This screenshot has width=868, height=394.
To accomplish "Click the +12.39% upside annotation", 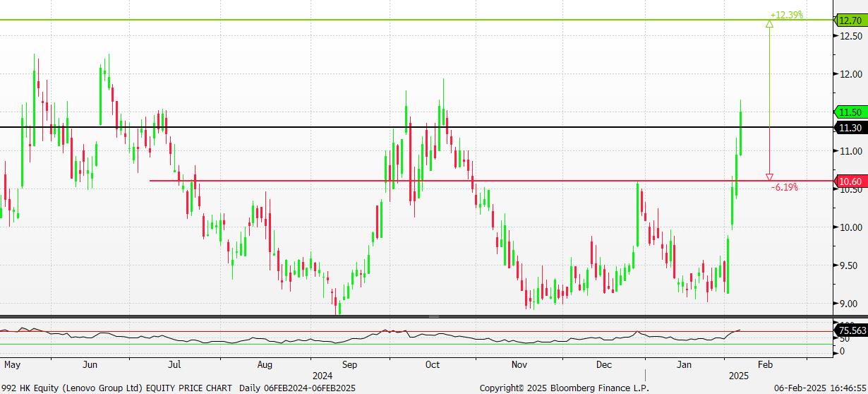I will [x=786, y=15].
